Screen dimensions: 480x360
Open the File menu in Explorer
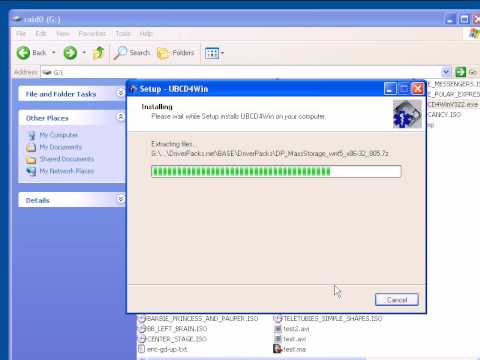point(21,34)
